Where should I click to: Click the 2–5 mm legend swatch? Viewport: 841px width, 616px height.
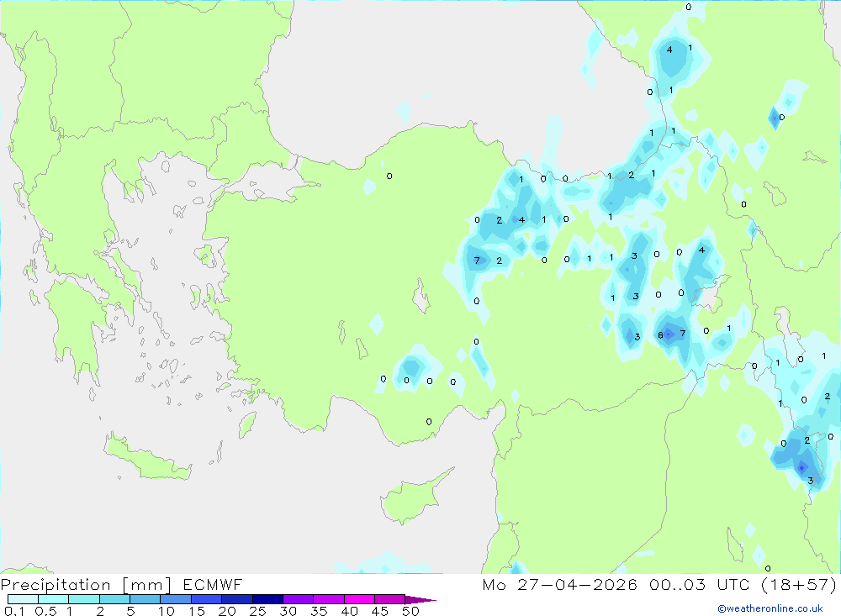click(114, 599)
